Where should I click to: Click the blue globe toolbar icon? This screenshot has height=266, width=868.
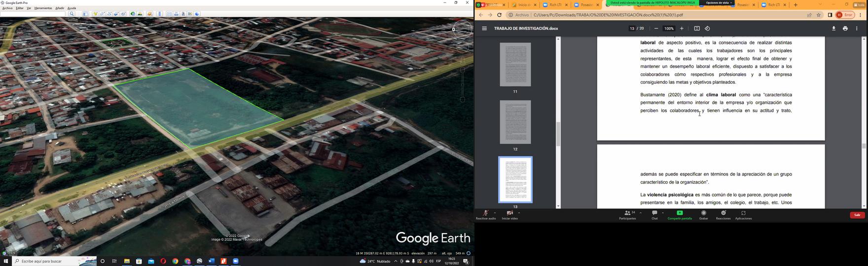[x=197, y=14]
